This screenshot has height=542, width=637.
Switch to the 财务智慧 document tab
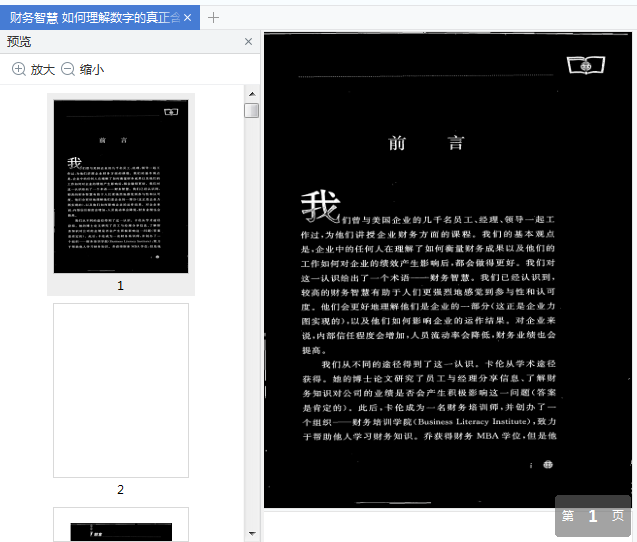(95, 18)
